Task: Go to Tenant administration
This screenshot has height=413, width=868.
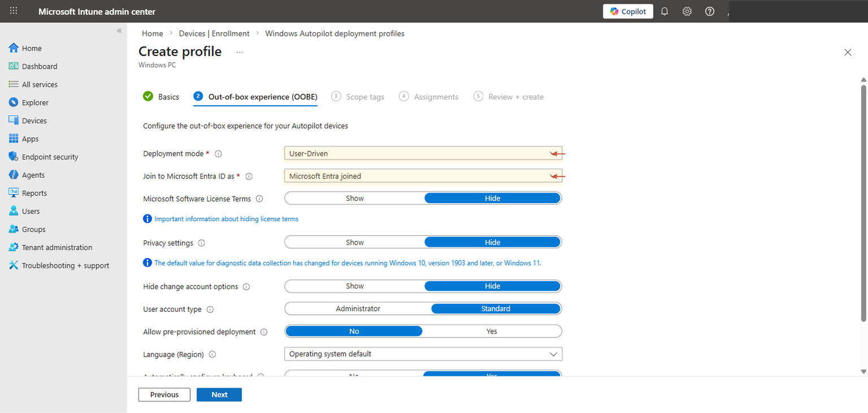Action: point(57,247)
